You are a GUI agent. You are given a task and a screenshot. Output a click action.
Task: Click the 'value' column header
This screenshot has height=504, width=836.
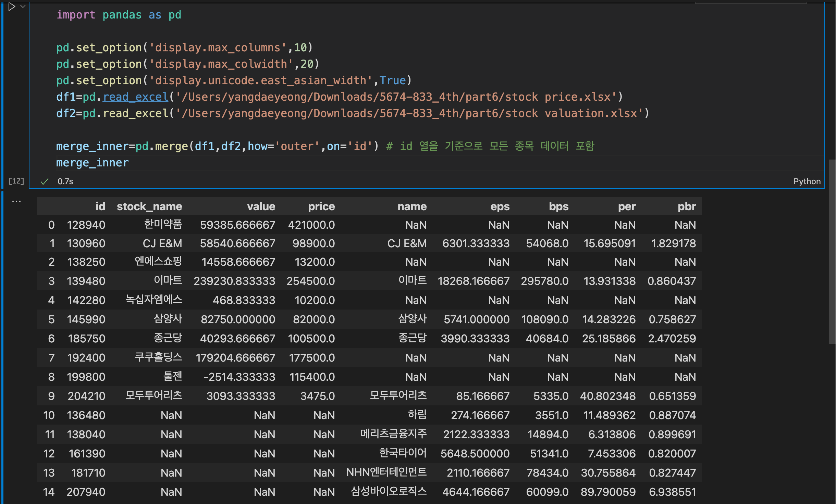[261, 206]
